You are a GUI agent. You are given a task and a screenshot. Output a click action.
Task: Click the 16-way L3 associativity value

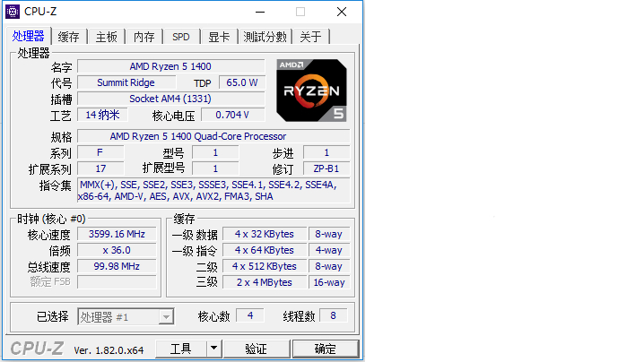click(329, 282)
